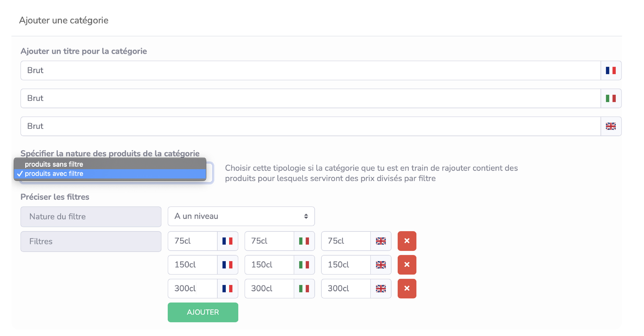Edit the Italian 300cl filter field

point(269,288)
